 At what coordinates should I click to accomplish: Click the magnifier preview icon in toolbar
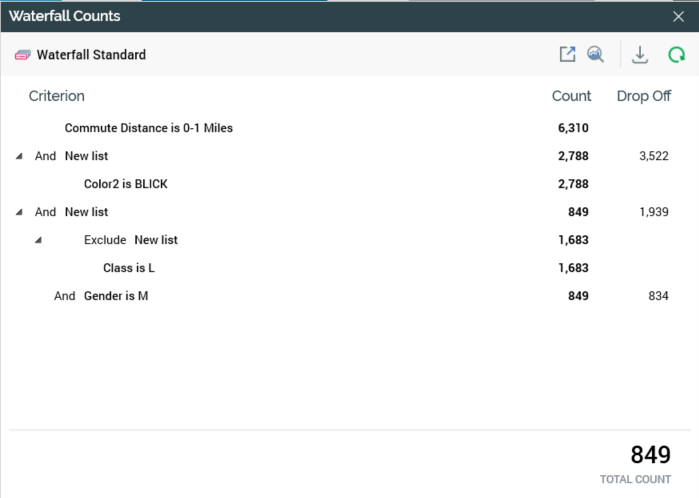[595, 55]
